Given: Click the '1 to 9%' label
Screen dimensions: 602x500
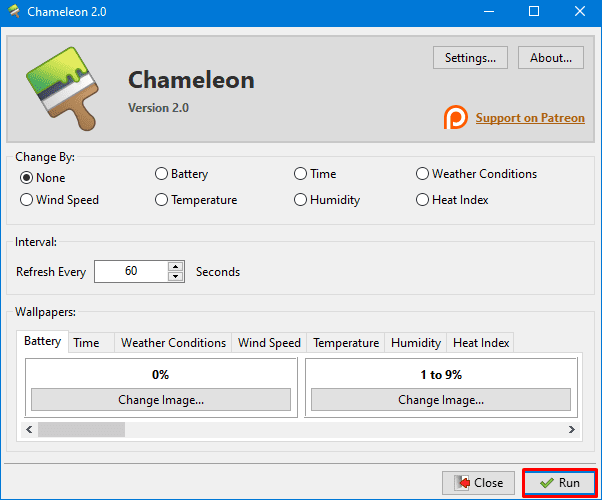Looking at the screenshot, I should point(441,374).
